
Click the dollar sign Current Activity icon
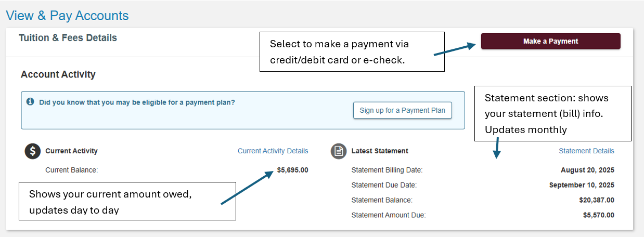33,151
